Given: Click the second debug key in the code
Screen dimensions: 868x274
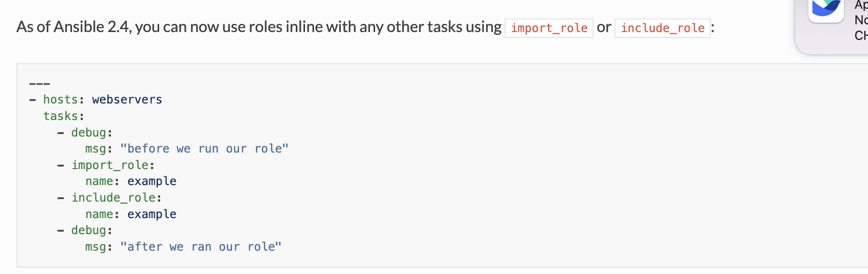Looking at the screenshot, I should pos(89,230).
